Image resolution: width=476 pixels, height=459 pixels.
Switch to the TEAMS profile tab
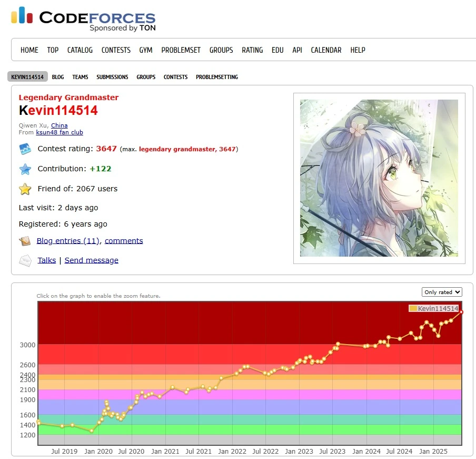[80, 77]
